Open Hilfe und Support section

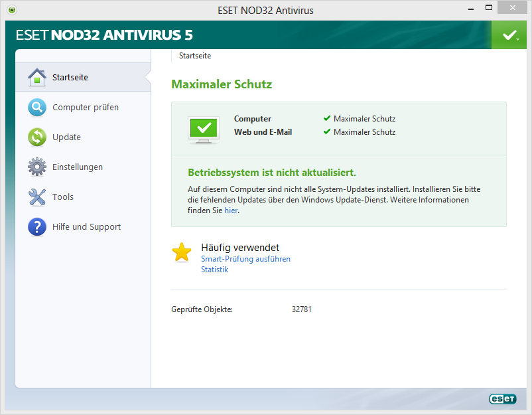86,227
